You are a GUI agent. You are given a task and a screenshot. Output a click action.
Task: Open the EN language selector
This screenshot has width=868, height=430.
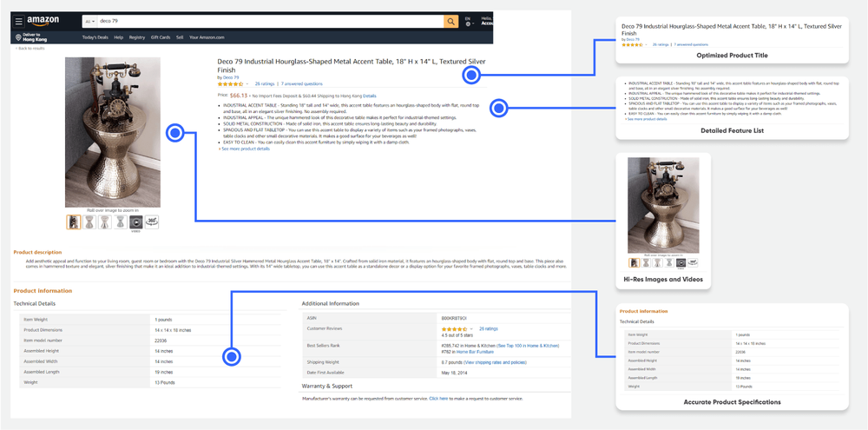pos(469,21)
